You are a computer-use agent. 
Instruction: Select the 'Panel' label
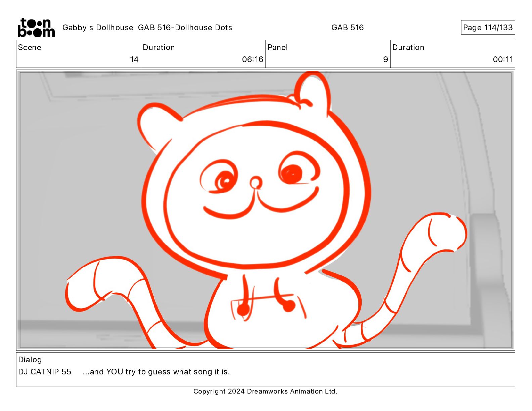pos(277,47)
